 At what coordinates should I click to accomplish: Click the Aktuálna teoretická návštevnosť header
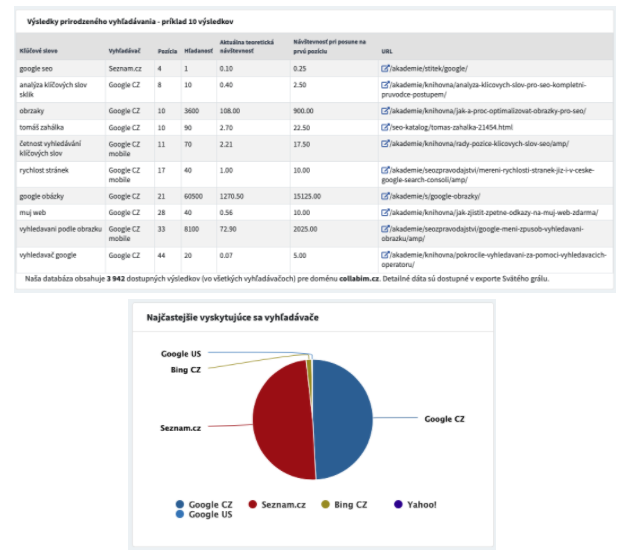[x=247, y=46]
